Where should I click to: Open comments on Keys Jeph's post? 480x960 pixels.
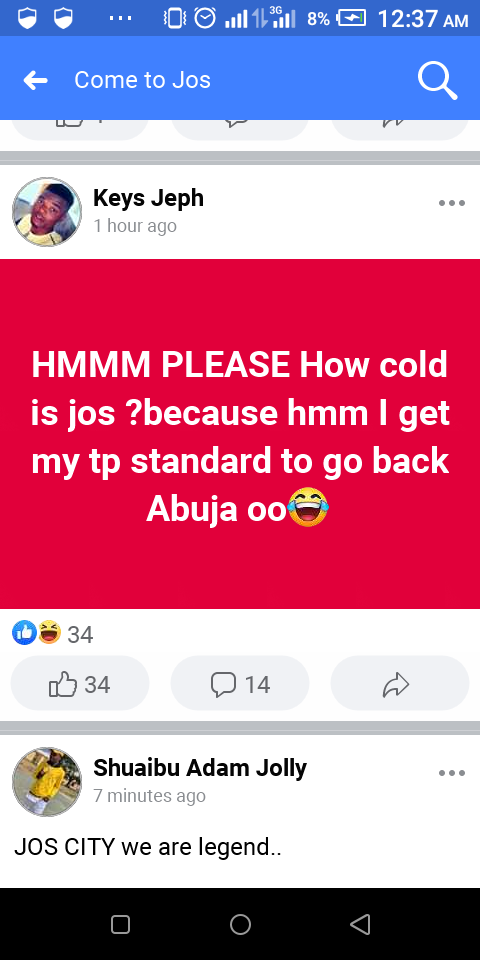[240, 684]
